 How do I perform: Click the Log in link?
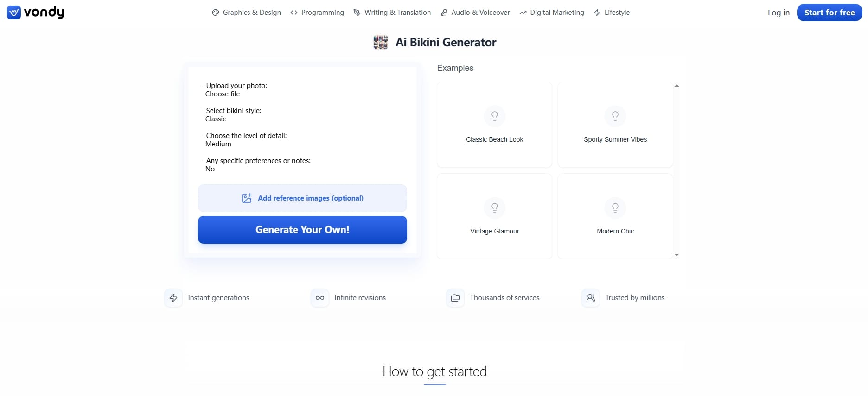779,13
